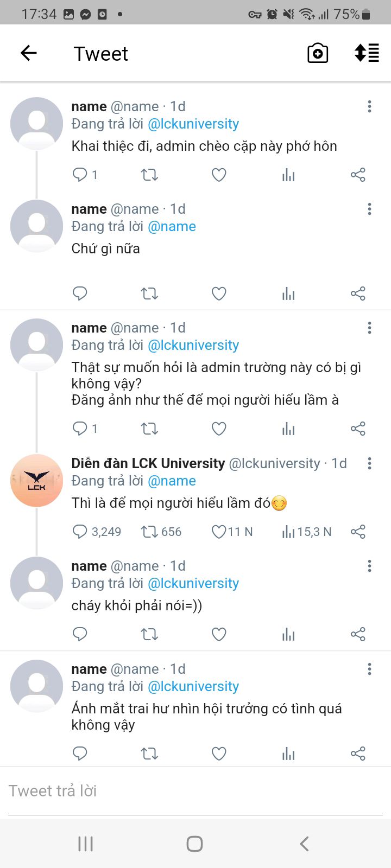
Task: View analytics of the 'Chứ gì nữa' tweet
Action: point(288,293)
